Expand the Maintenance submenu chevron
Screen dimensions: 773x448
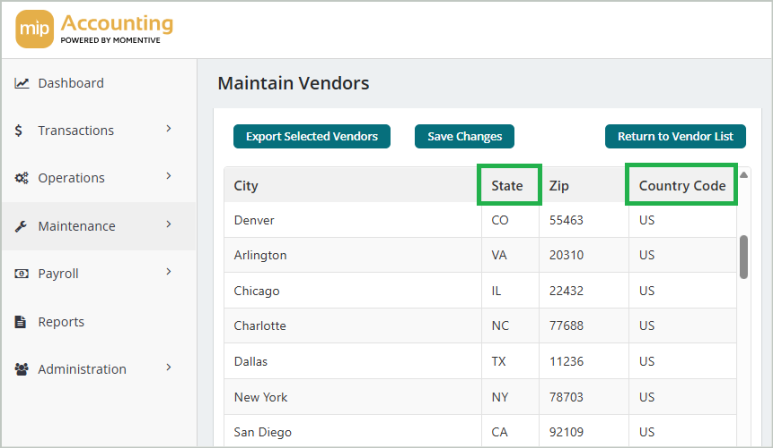(x=169, y=224)
